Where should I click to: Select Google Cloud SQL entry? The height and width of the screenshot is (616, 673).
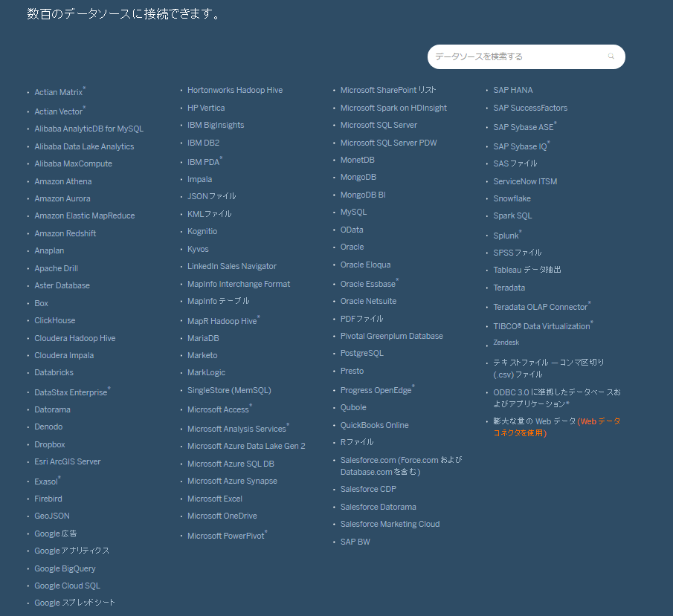point(68,586)
